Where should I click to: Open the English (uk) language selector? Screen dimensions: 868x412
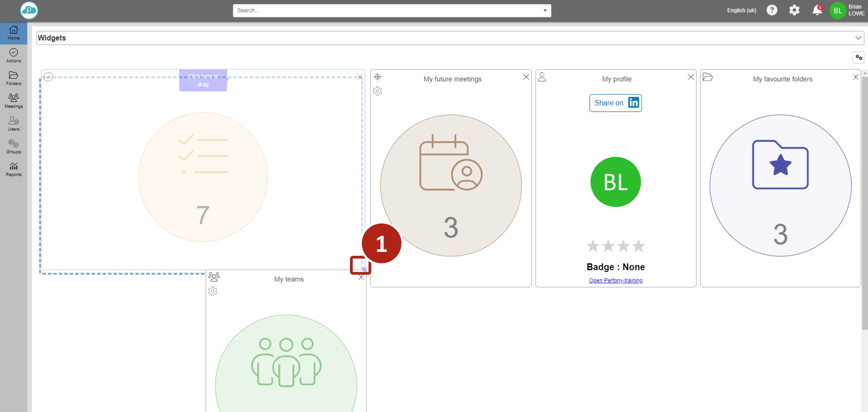(741, 11)
